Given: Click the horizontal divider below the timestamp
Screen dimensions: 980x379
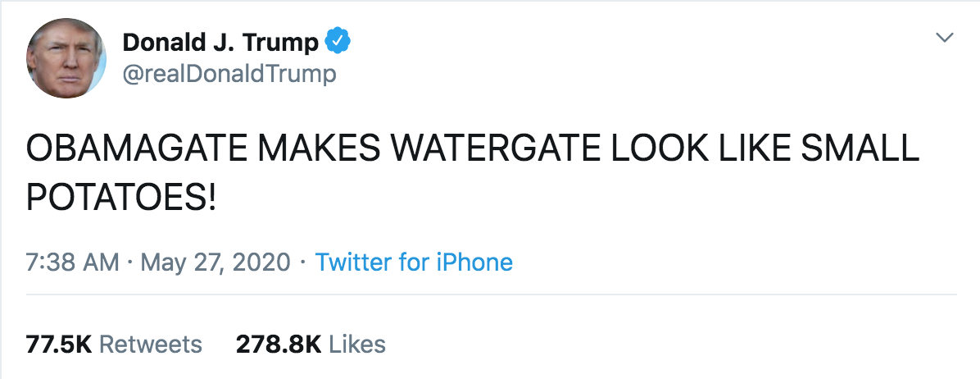Looking at the screenshot, I should pos(492,294).
